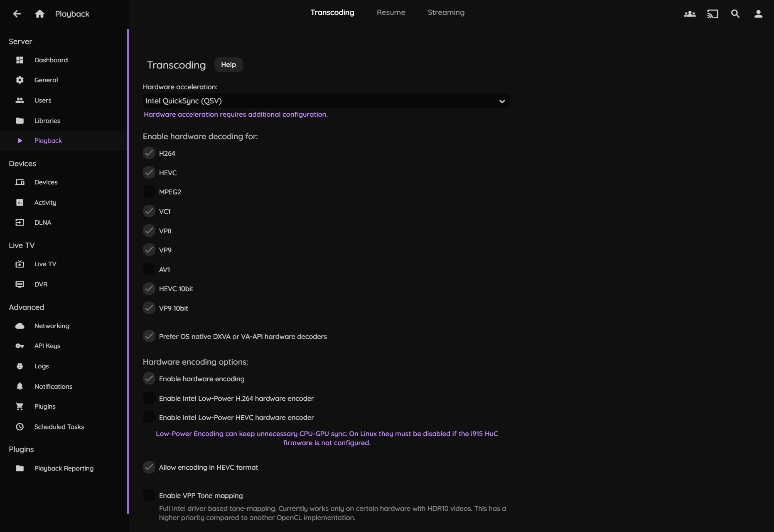Open Networking settings in sidebar

(x=52, y=326)
